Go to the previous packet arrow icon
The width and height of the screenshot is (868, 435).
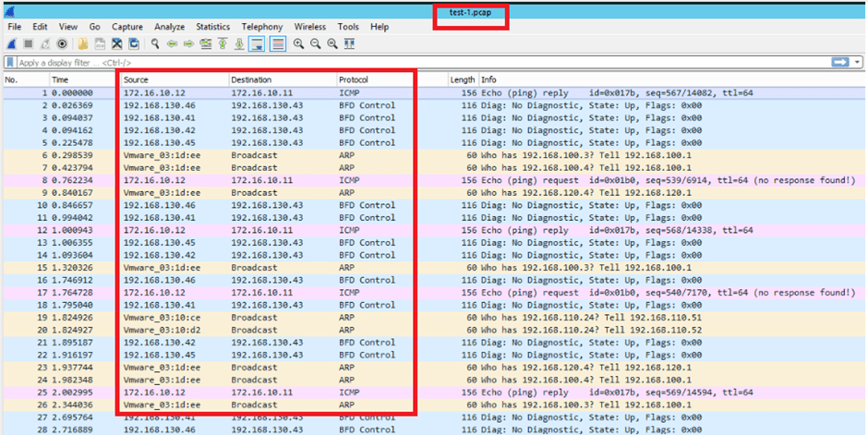click(174, 43)
